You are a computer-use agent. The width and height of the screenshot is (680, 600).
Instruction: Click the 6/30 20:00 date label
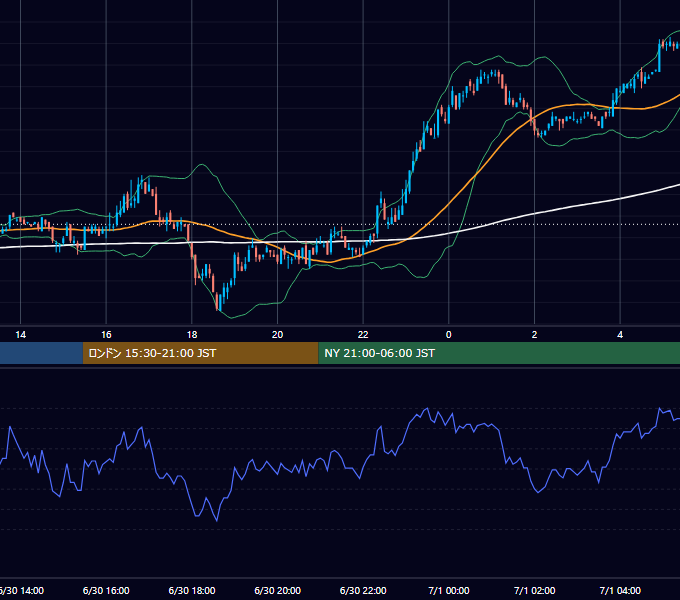tap(278, 591)
